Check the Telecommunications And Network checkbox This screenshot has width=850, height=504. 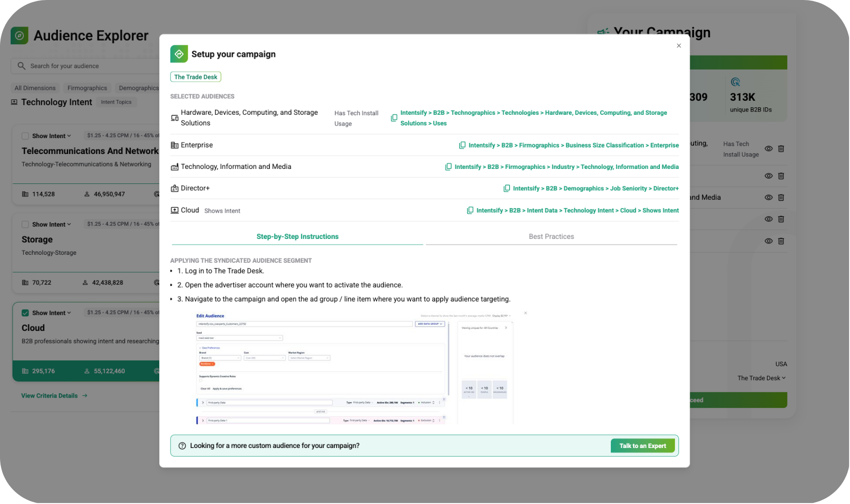pos(25,136)
